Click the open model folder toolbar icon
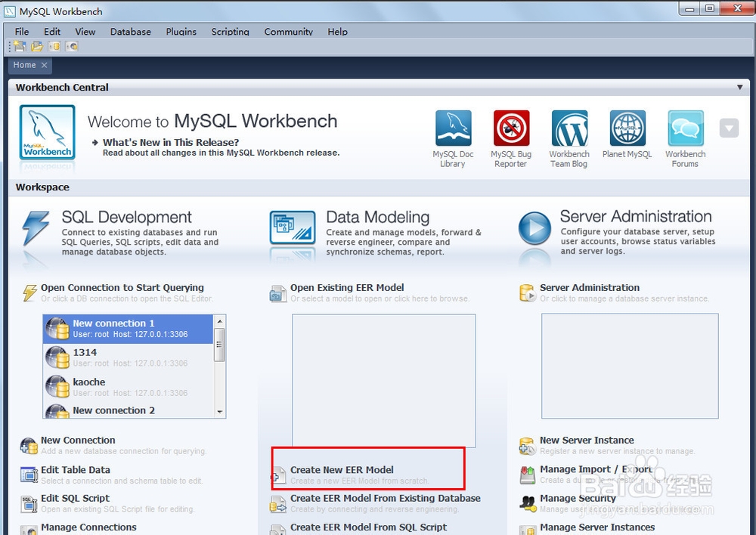The width and height of the screenshot is (756, 535). tap(37, 46)
